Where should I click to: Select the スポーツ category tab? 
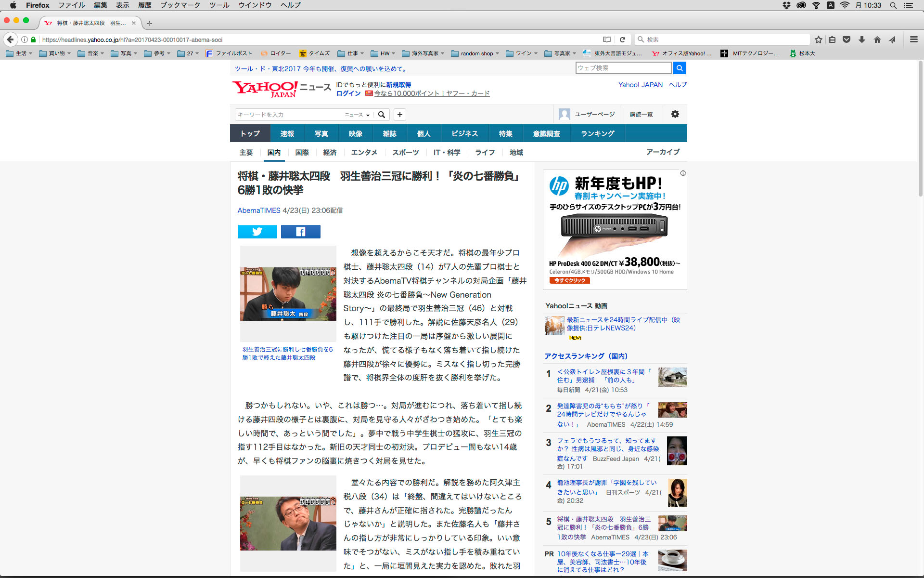pos(405,152)
